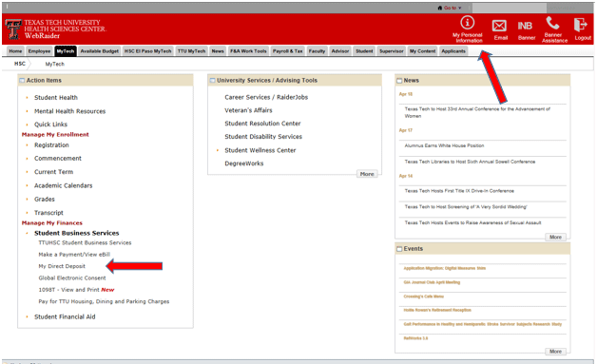Open GIA Journal Club April Meeting event

(432, 282)
